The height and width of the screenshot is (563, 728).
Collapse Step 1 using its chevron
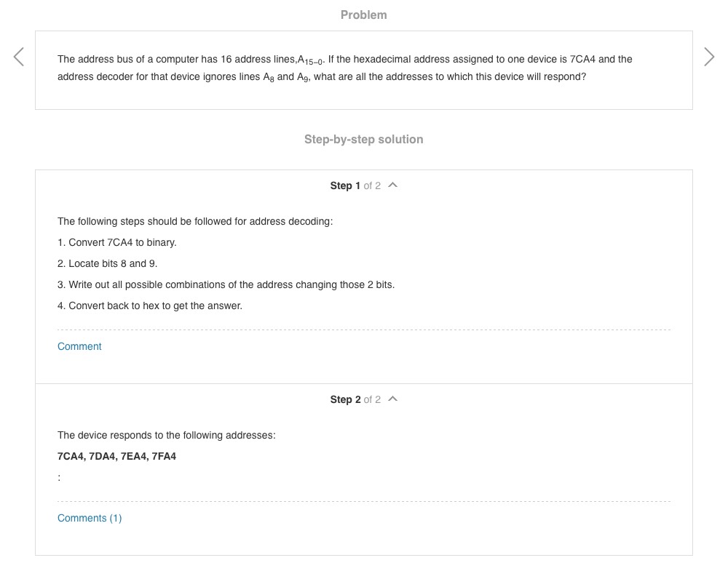point(393,185)
